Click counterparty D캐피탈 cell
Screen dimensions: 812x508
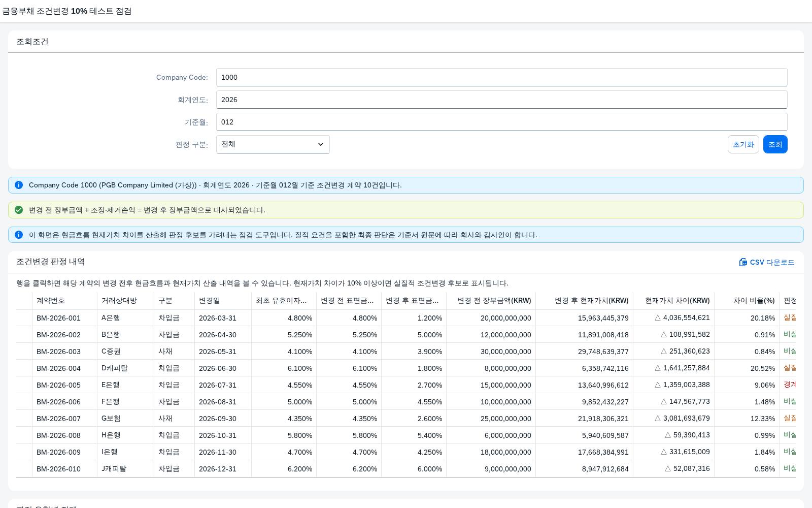(x=125, y=368)
